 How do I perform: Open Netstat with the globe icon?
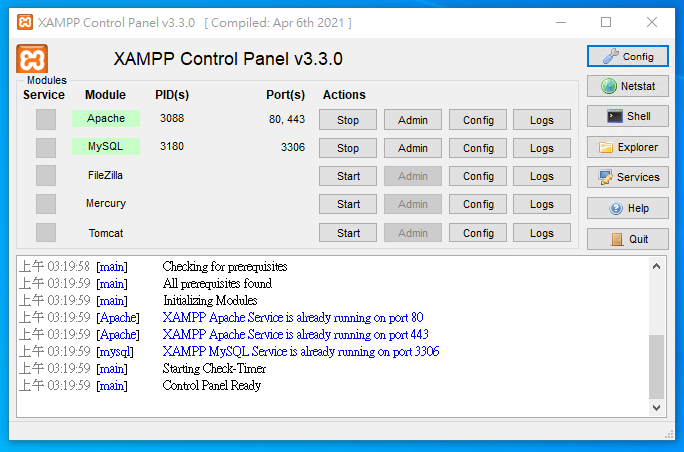628,87
